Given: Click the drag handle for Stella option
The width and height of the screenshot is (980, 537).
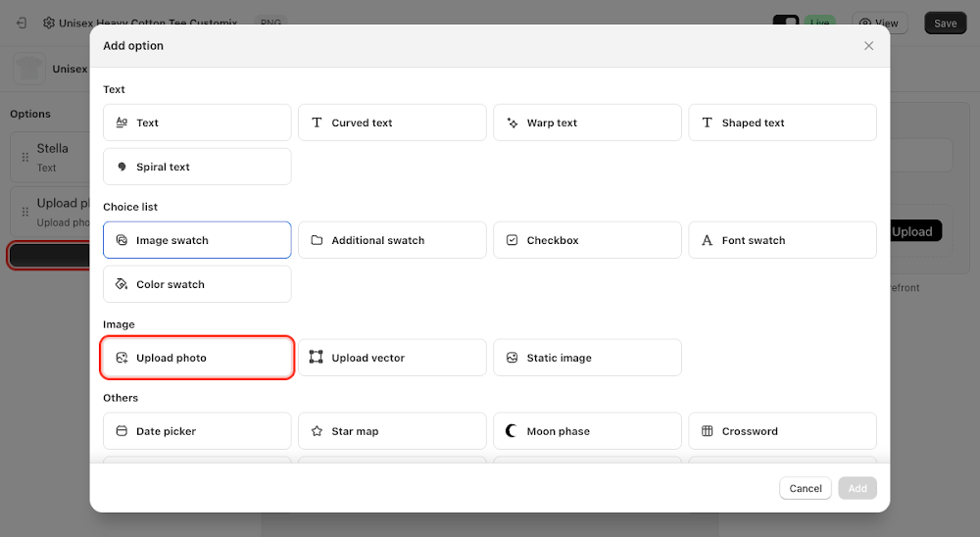Looking at the screenshot, I should click(25, 157).
